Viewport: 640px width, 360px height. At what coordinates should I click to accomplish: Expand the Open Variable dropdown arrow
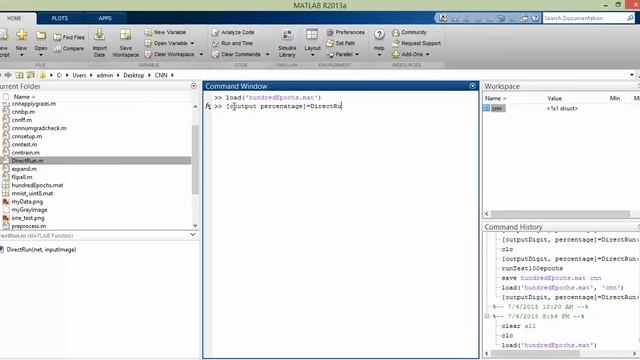(192, 43)
